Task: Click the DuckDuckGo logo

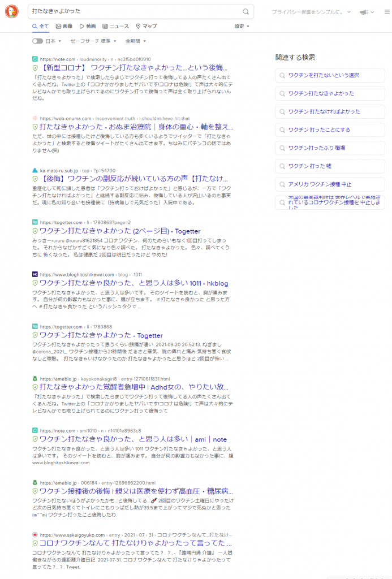Action: [11, 11]
